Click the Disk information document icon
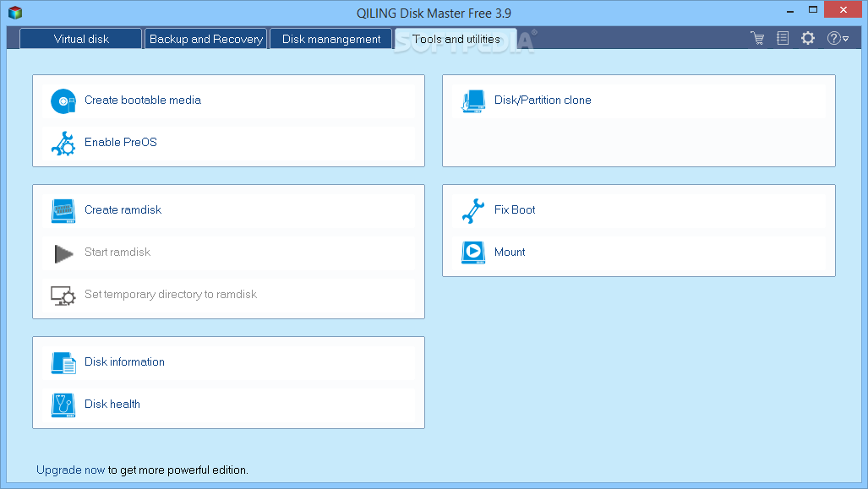Screen dimensions: 868x489 pyautogui.click(x=63, y=363)
